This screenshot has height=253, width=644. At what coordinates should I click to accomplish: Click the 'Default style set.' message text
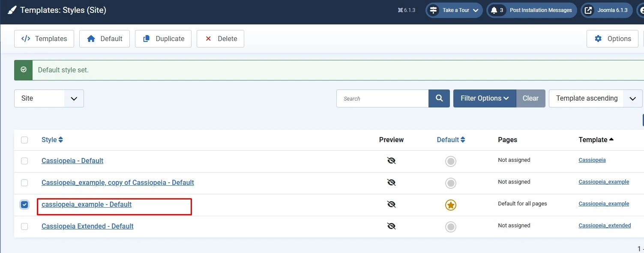click(63, 70)
